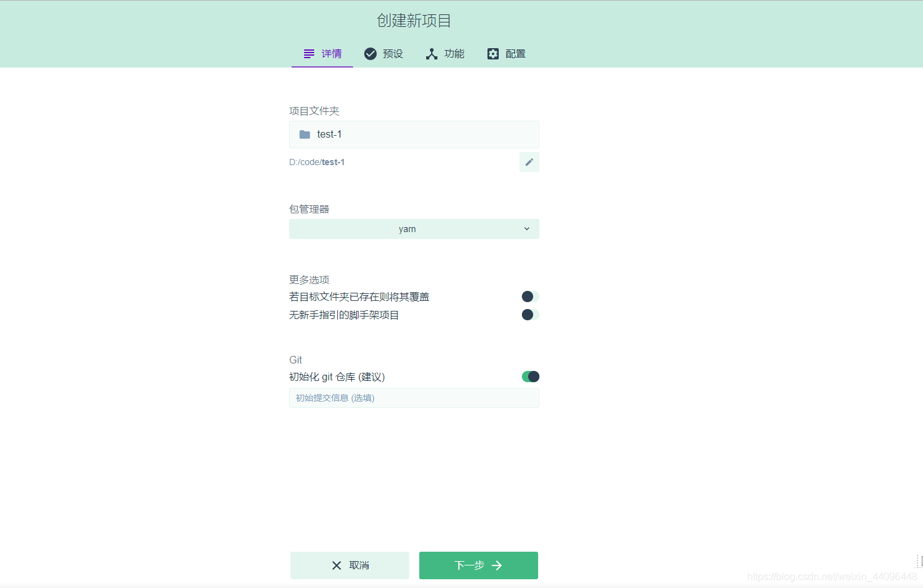Expand package manager options under 包管理器
The height and width of the screenshot is (588, 923).
pos(414,228)
